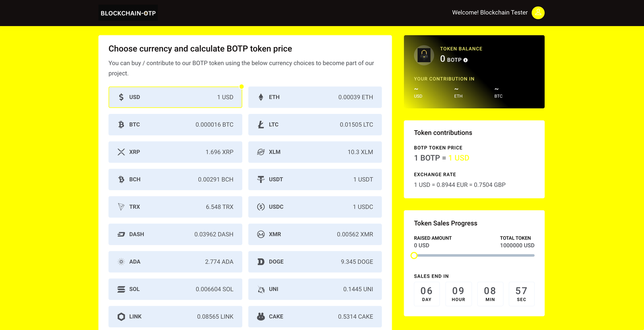Click the Token contributions heading
This screenshot has height=330, width=644.
[x=443, y=133]
